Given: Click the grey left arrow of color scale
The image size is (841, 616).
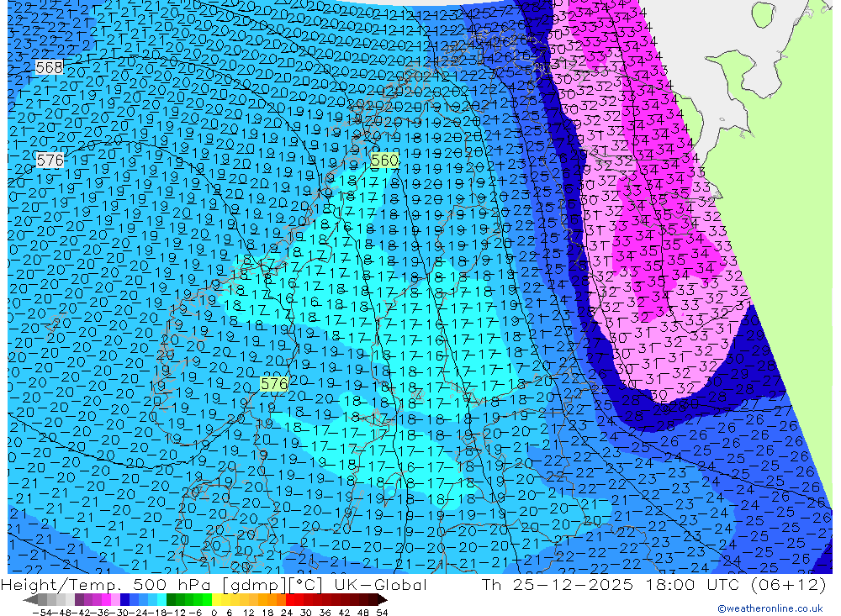Looking at the screenshot, I should [30, 600].
